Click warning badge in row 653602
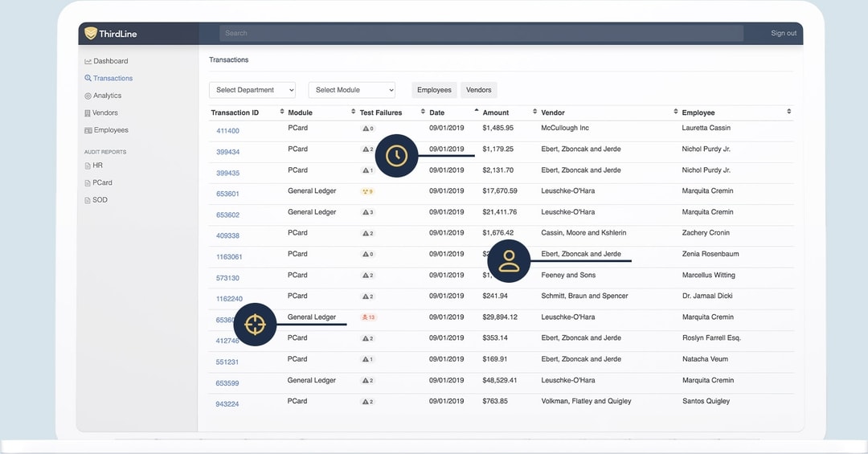868x454 pixels. point(368,213)
